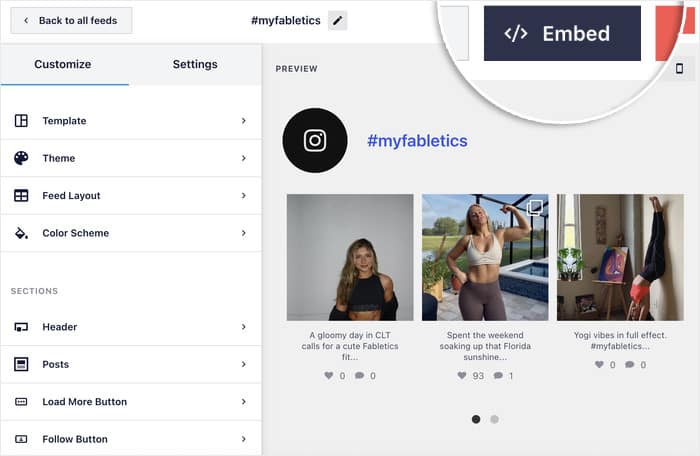Click the Follow Button icon
This screenshot has width=700, height=456.
point(21,439)
